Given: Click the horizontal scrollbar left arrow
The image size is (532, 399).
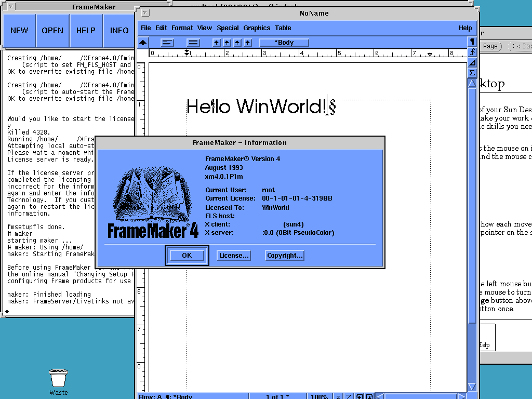Looking at the screenshot, I should coord(380,396).
